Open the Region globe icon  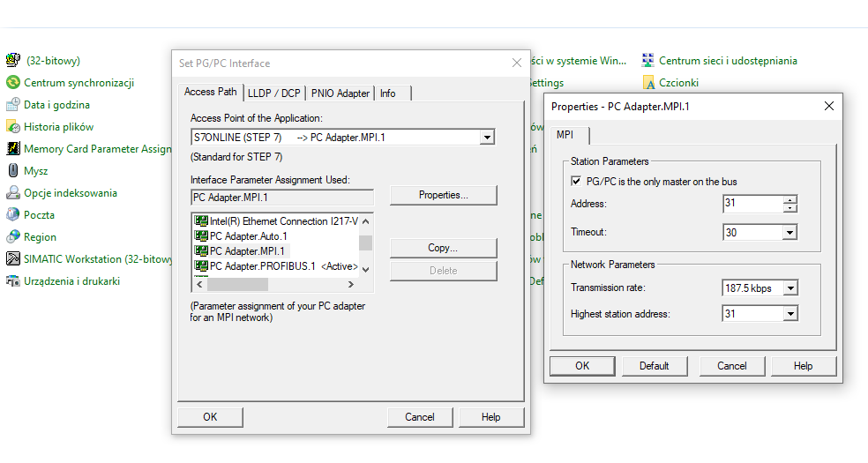(12, 236)
